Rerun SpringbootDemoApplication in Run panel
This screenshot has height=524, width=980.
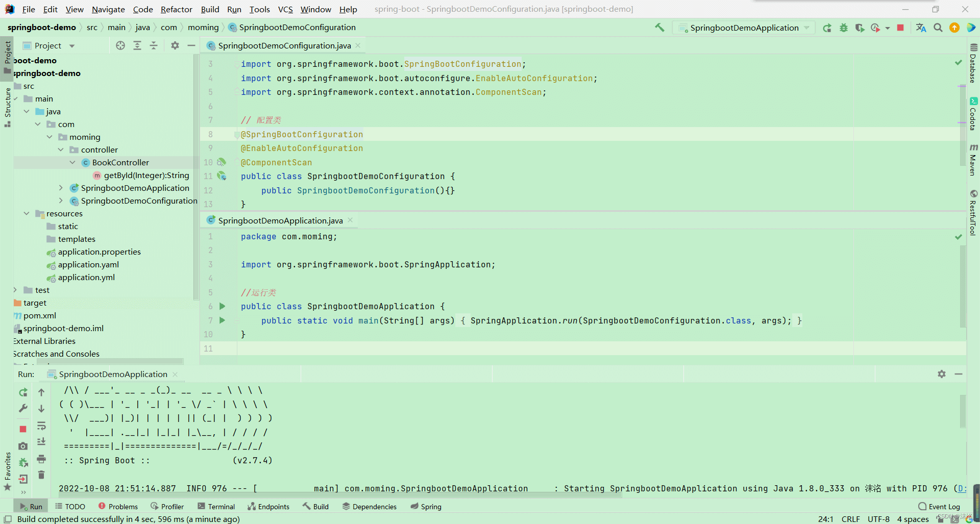tap(23, 392)
